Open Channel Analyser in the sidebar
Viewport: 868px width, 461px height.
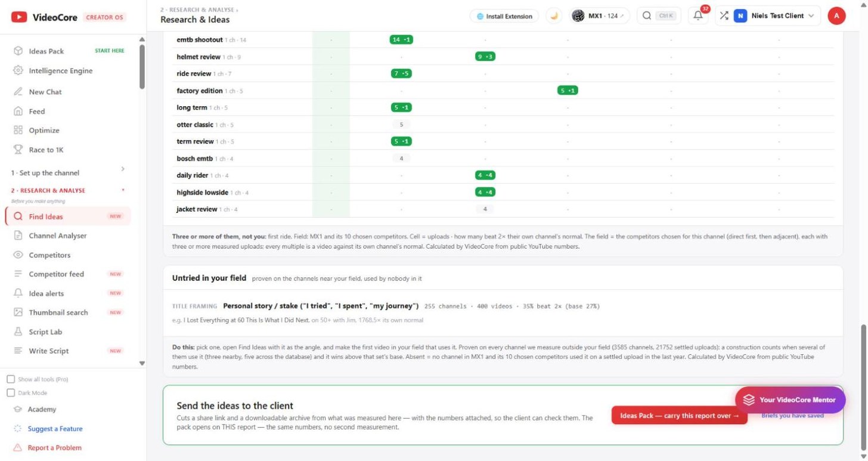[58, 236]
